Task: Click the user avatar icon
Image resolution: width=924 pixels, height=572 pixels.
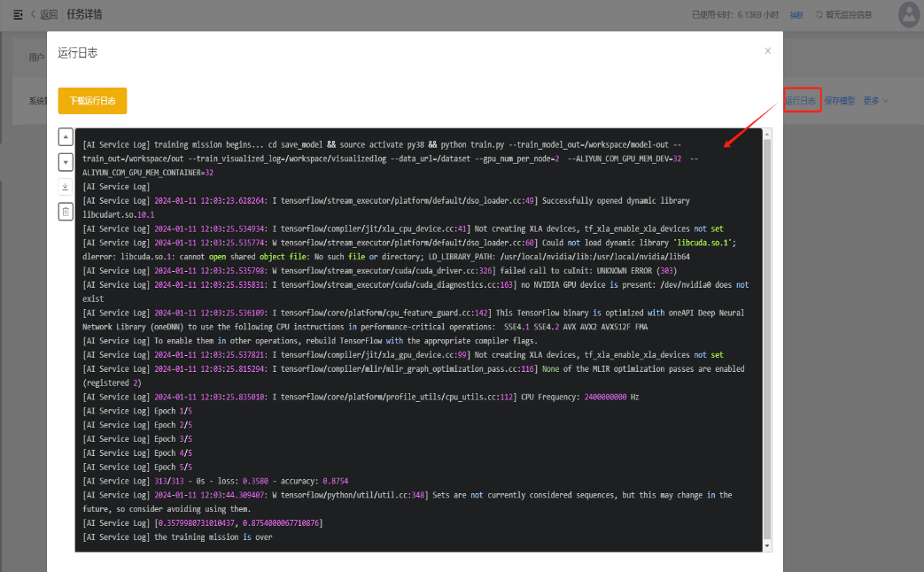Action: [x=909, y=14]
